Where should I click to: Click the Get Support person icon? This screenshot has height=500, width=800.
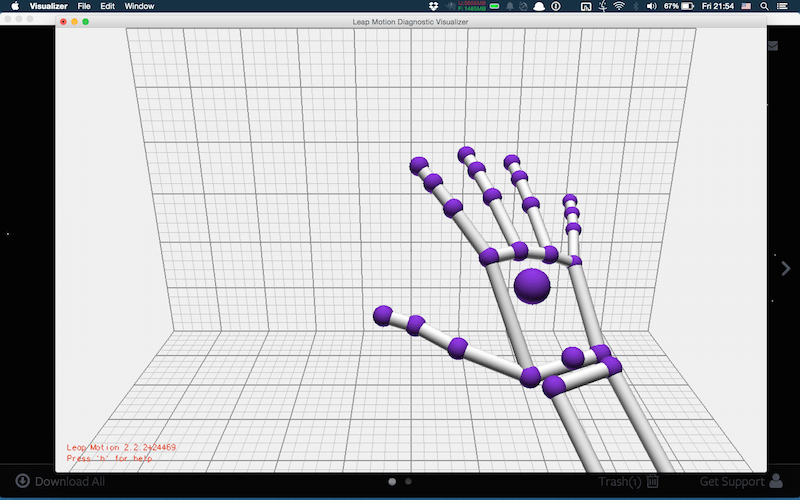pos(776,481)
